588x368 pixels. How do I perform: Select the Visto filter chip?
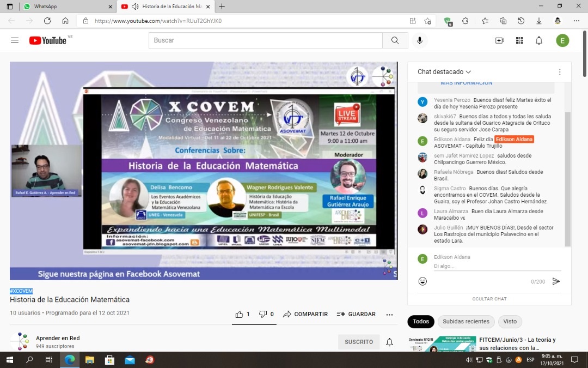coord(510,322)
